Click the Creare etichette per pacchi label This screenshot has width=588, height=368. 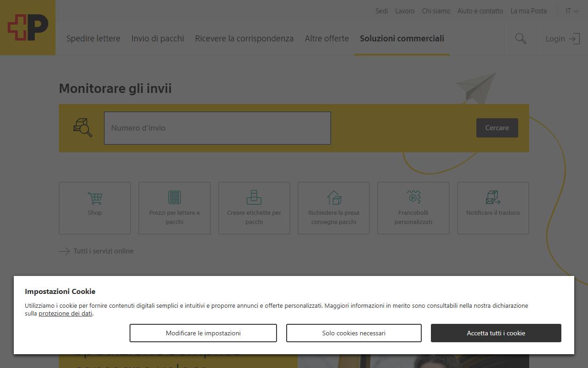254,217
